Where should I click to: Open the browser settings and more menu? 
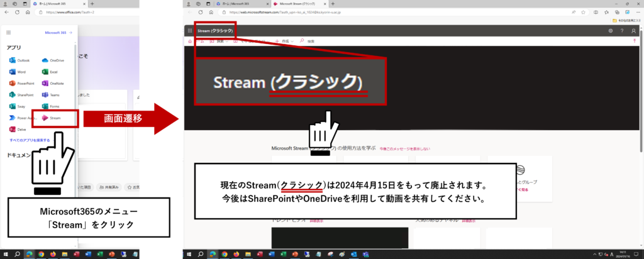tap(638, 13)
